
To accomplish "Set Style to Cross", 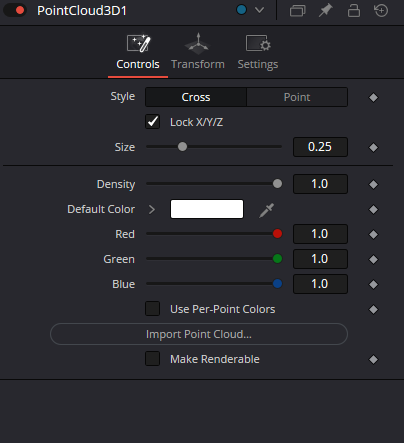I will (x=196, y=97).
